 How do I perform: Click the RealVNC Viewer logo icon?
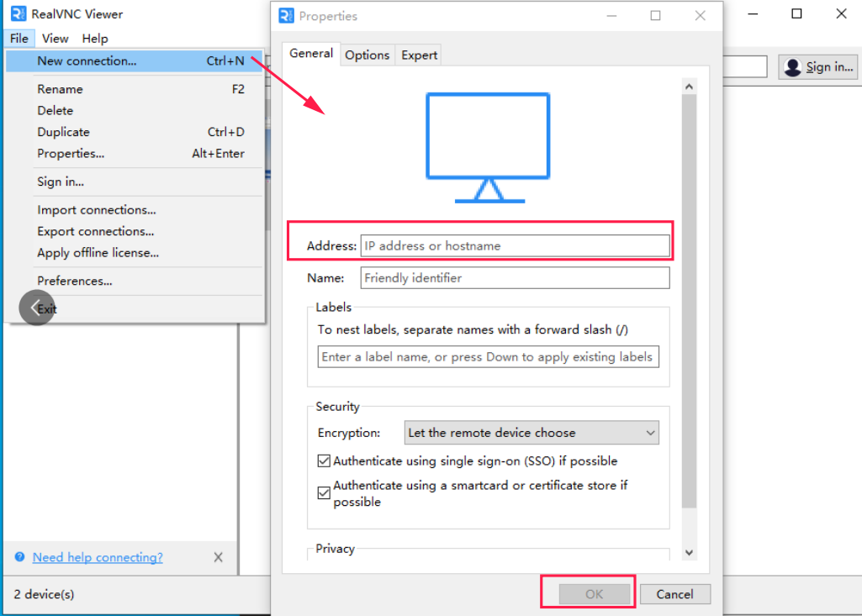19,13
